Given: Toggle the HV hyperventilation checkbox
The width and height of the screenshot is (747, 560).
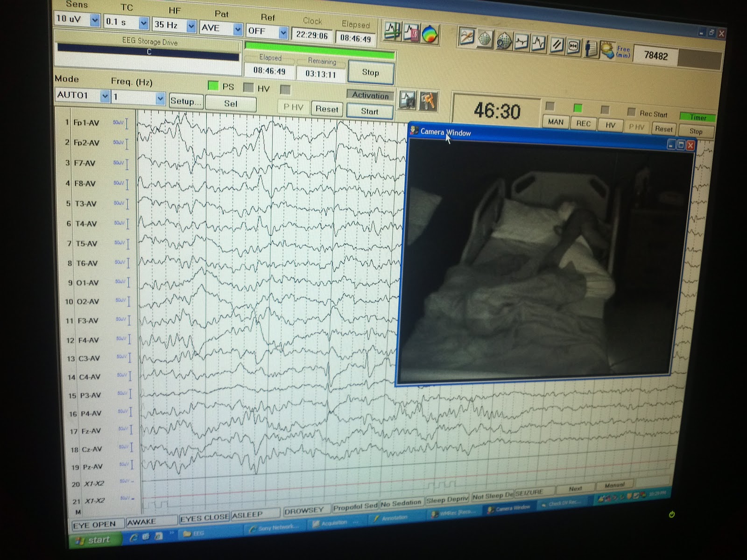Looking at the screenshot, I should coord(249,87).
